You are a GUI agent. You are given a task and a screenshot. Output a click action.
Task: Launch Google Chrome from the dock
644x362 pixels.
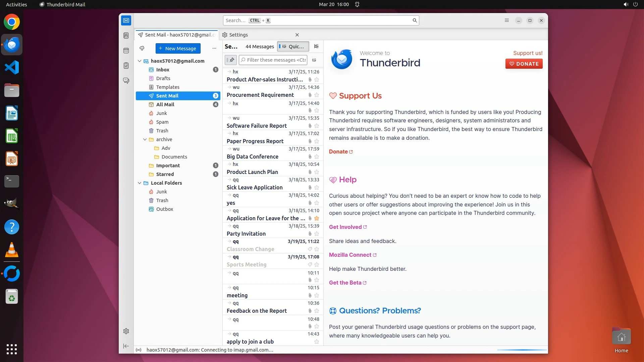(x=12, y=22)
